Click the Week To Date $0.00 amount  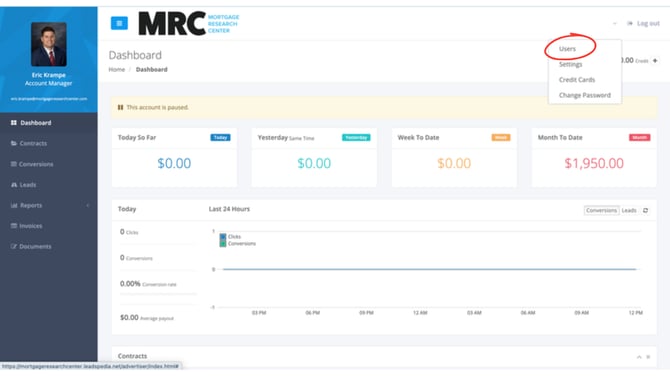[454, 163]
